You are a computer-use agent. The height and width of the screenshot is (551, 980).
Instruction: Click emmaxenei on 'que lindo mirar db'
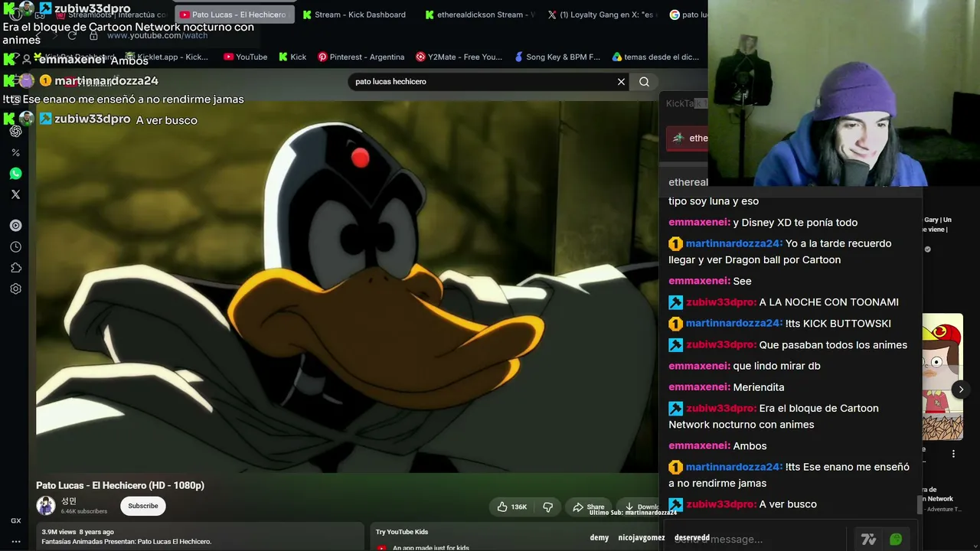pos(699,366)
